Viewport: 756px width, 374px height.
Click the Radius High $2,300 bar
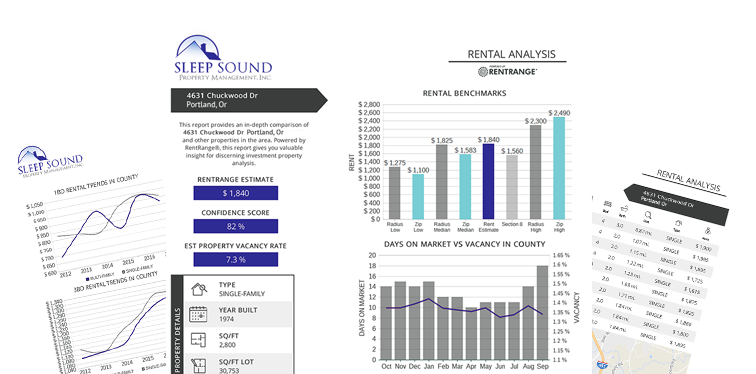[x=535, y=172]
